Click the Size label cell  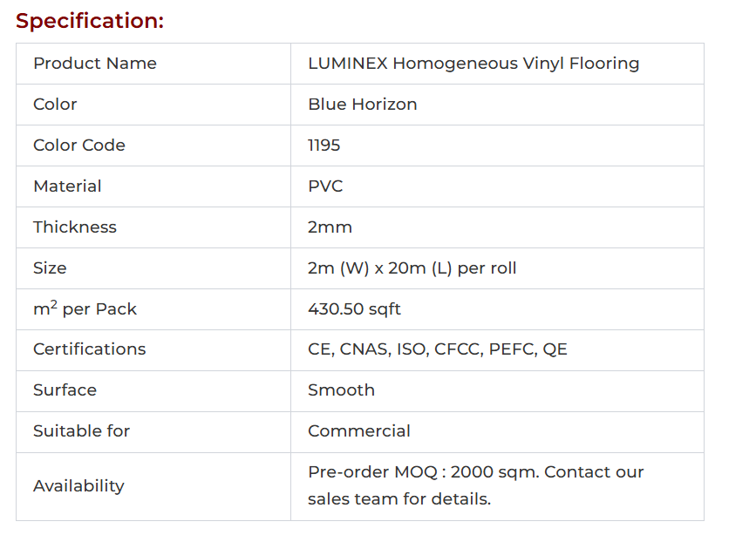tap(50, 268)
